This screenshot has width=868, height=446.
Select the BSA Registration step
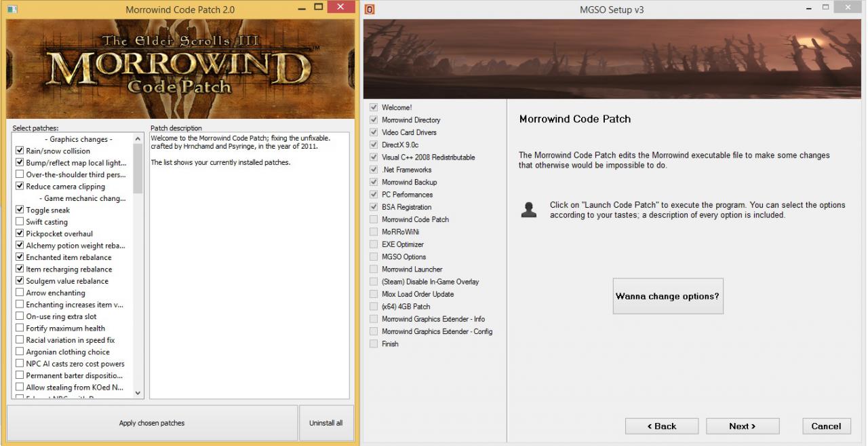pyautogui.click(x=400, y=207)
